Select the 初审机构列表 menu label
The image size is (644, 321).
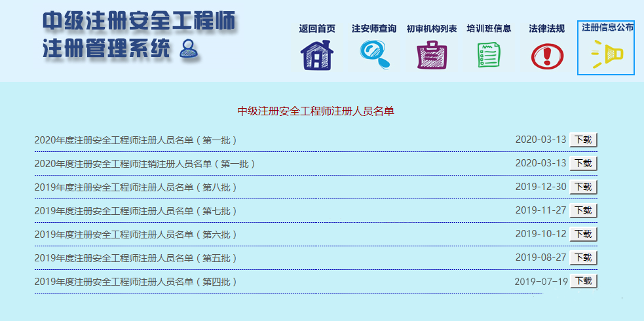click(432, 29)
